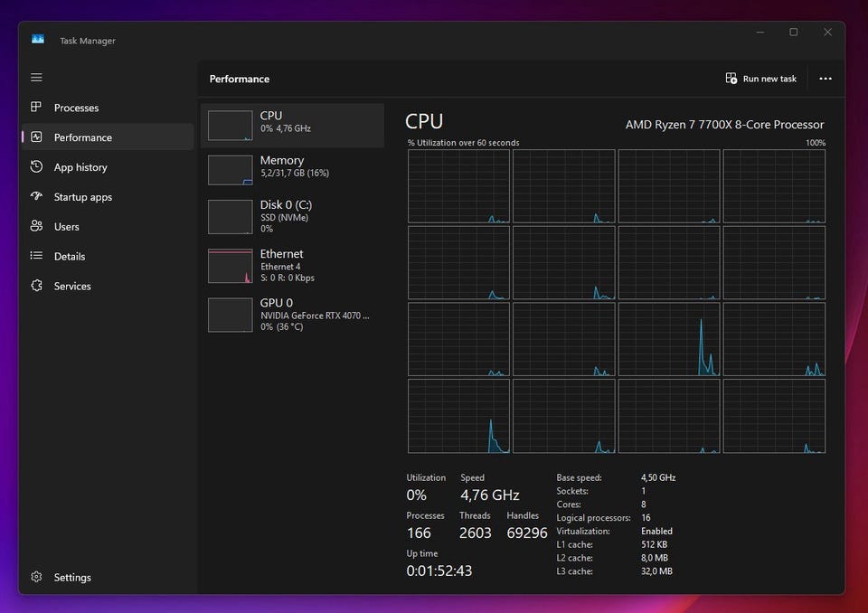Close the Task Manager window
868x613 pixels.
827,33
